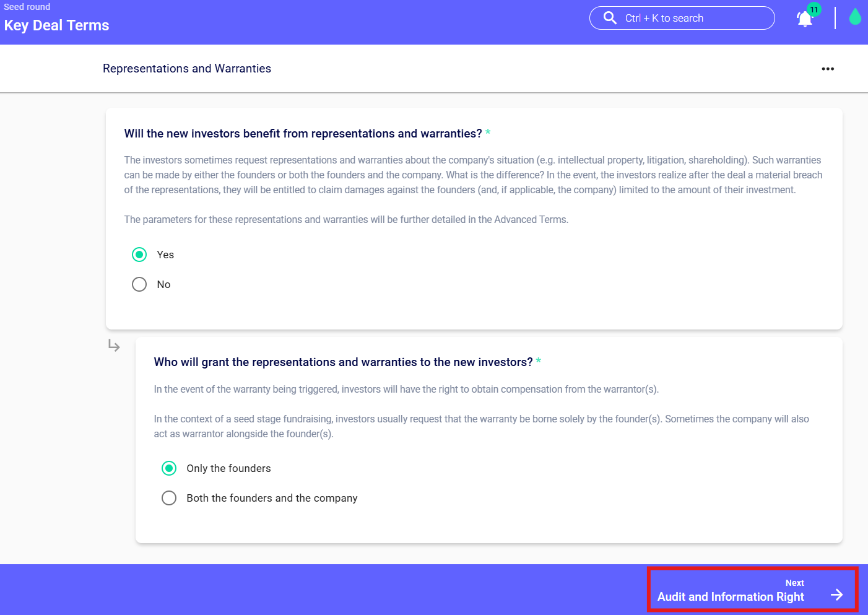Open notifications via the bell icon

804,19
